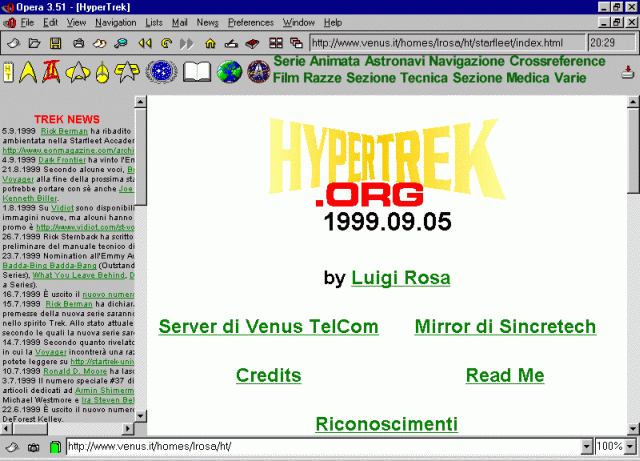
Task: Click the Serie Animata navigation link
Action: (x=317, y=61)
